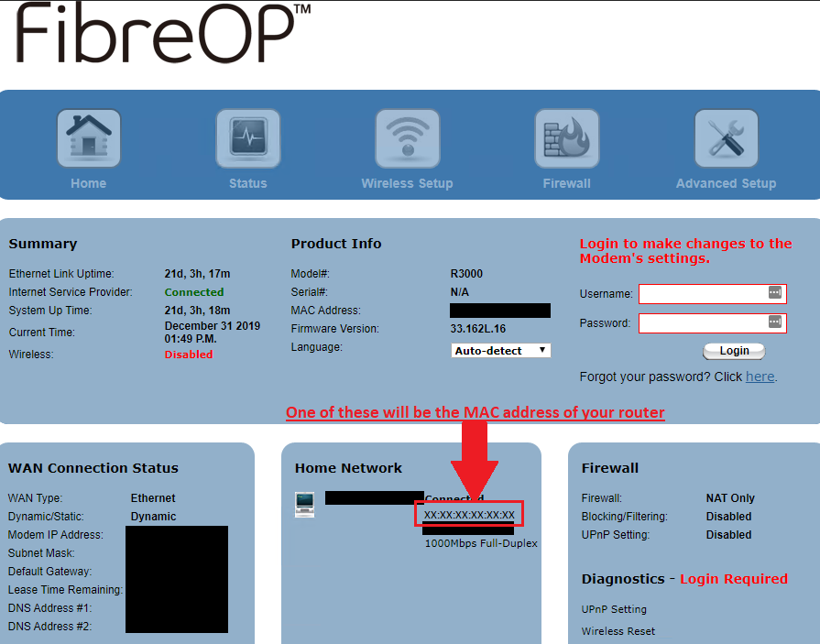Follow the forgot password 'here' link
This screenshot has height=644, width=820.
pos(760,377)
